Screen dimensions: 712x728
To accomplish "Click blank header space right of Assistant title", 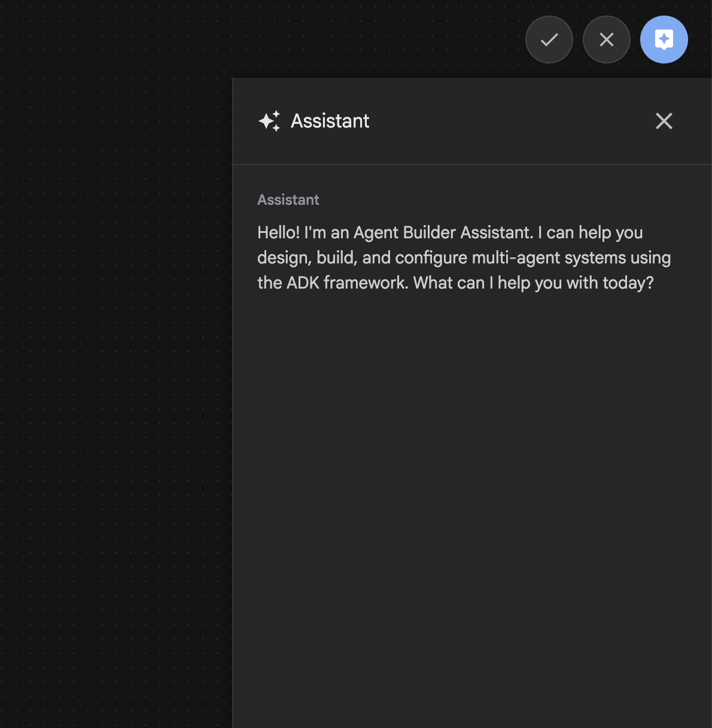I will 509,121.
